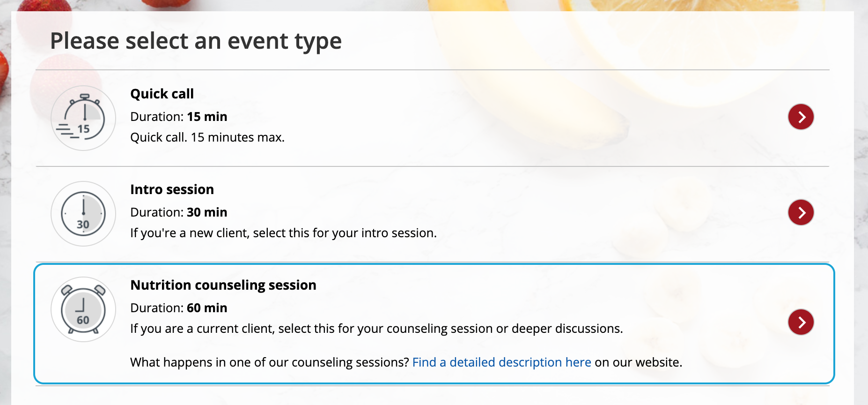Click the 'Duration: 15 min' text
The width and height of the screenshot is (868, 405).
coord(178,117)
